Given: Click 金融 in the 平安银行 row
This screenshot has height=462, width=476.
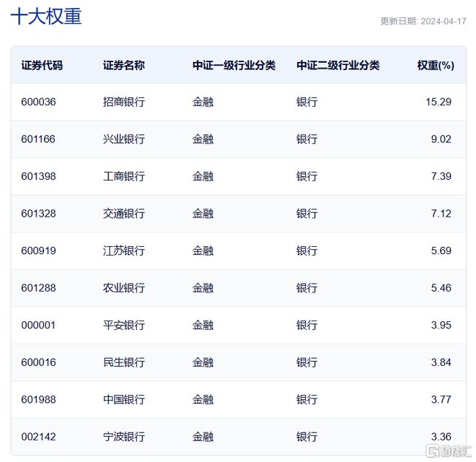Looking at the screenshot, I should [x=203, y=325].
